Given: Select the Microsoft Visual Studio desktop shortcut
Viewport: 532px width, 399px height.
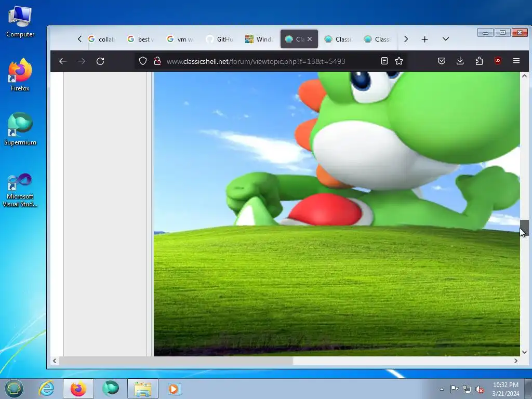Looking at the screenshot, I should pos(20,190).
